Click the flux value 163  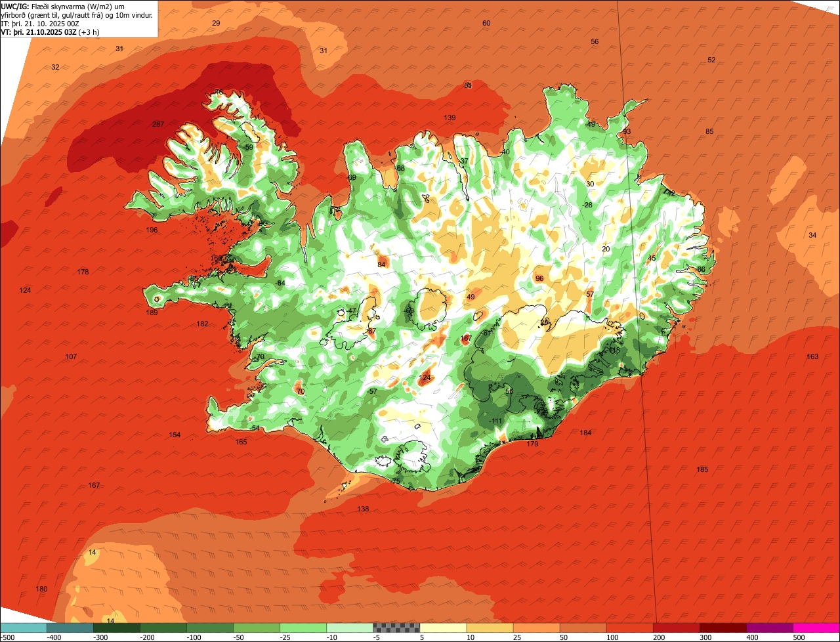tap(812, 356)
